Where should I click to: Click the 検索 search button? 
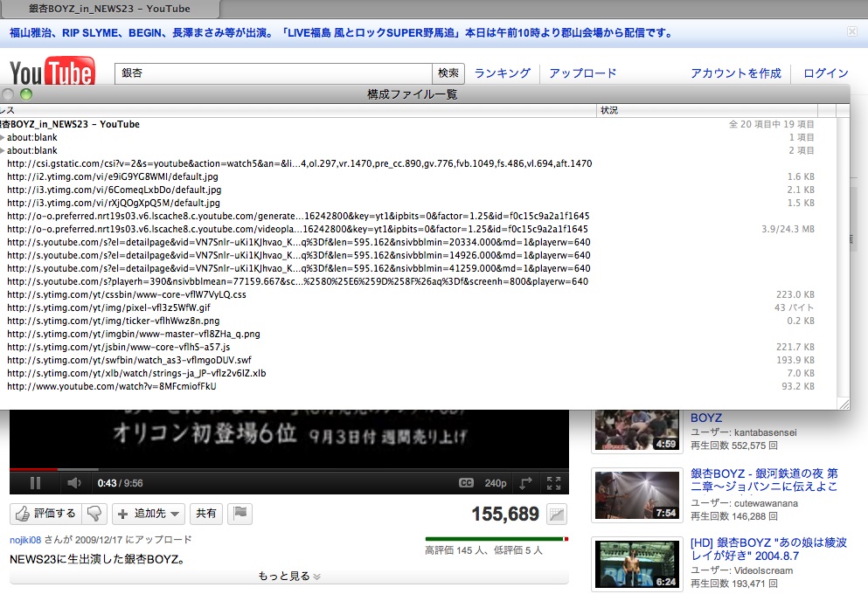point(448,73)
